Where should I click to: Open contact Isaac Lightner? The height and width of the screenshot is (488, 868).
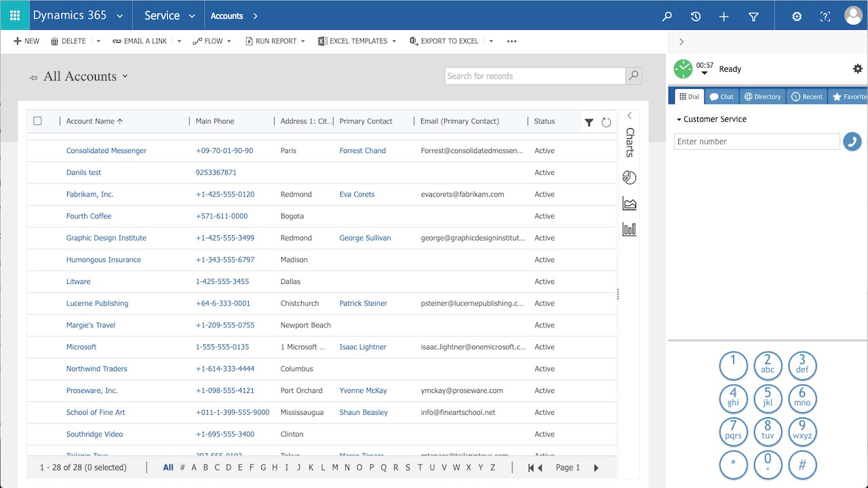[x=363, y=347]
